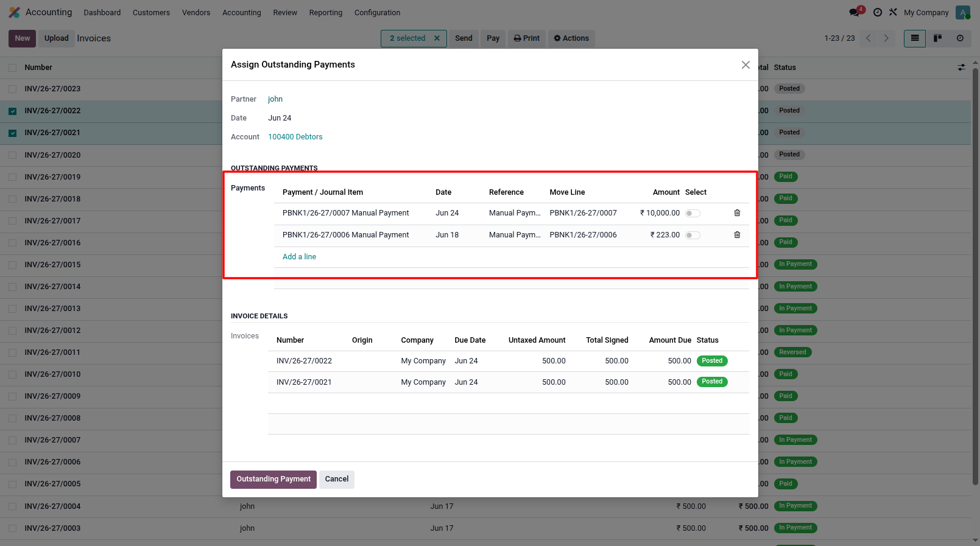Open the user avatar menu

[x=963, y=12]
